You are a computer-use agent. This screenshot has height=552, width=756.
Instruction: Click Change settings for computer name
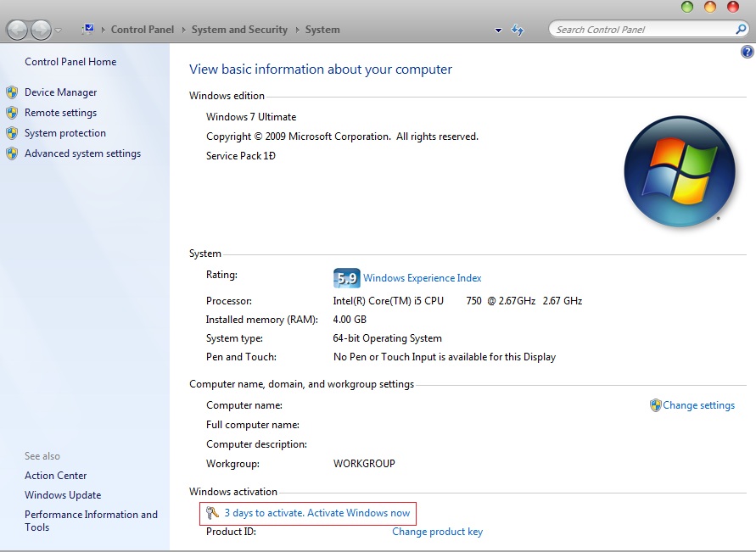pyautogui.click(x=699, y=405)
